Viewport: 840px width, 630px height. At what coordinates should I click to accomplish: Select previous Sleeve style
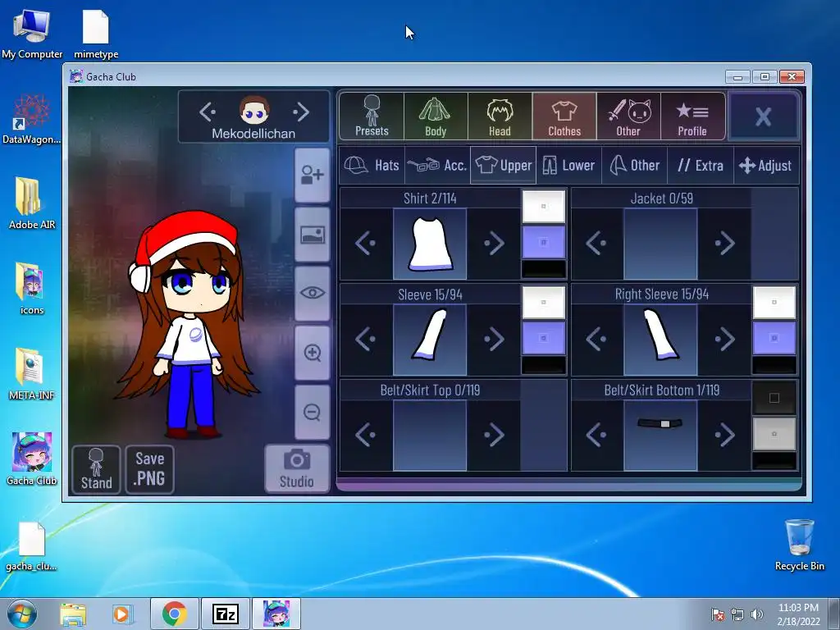click(x=366, y=340)
